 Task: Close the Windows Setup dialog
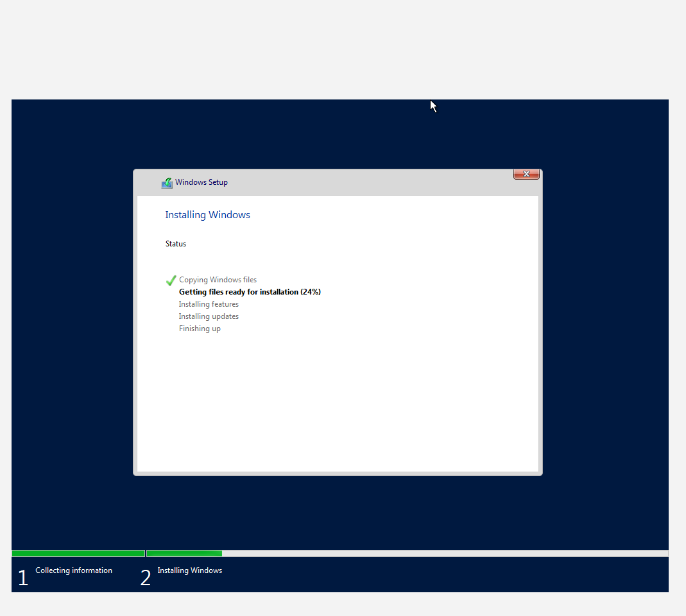pos(526,174)
